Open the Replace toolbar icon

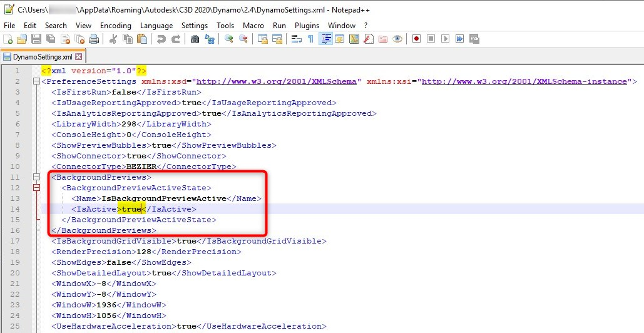(210, 39)
